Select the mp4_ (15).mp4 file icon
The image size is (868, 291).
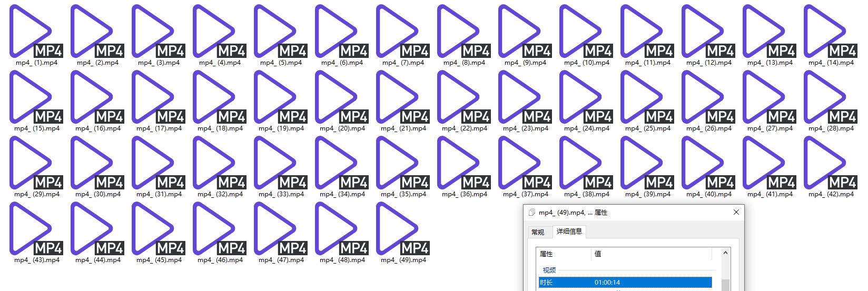coord(35,97)
